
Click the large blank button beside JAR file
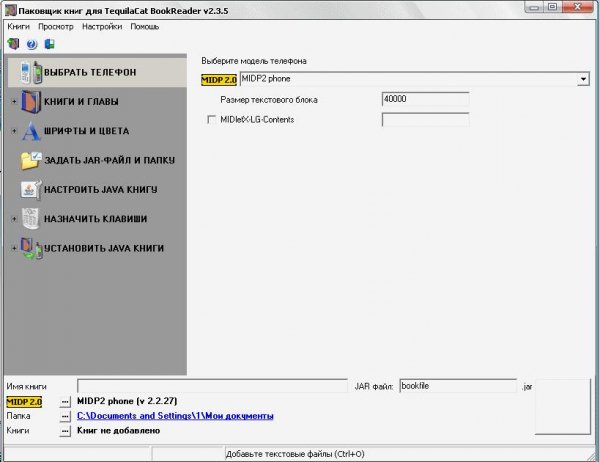[x=562, y=406]
